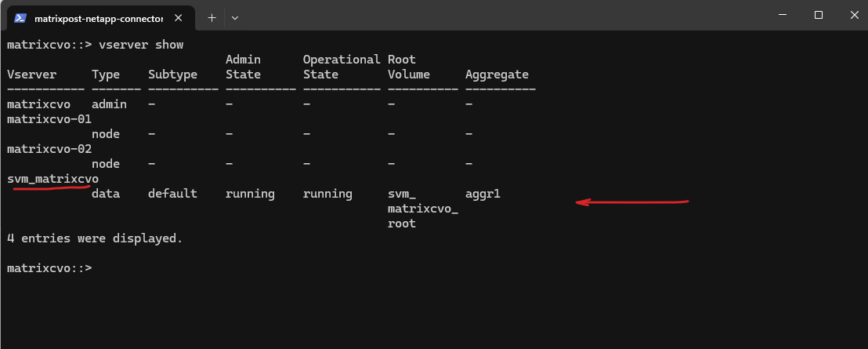Click the underlined svm_matrixcvo vserver name
868x349 pixels.
[x=52, y=179]
